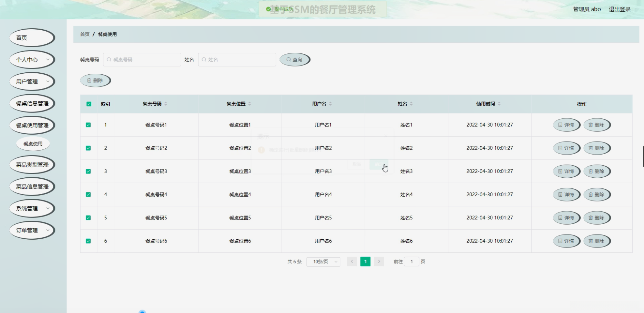View 详情 for row 餐桌号码3
Viewport: 644px width, 313px height.
click(x=566, y=171)
